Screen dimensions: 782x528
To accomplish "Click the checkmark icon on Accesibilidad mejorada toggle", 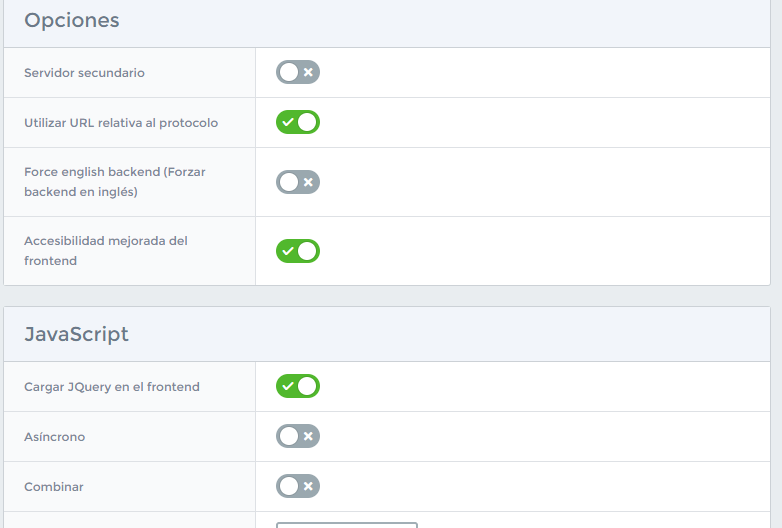I will (x=288, y=251).
